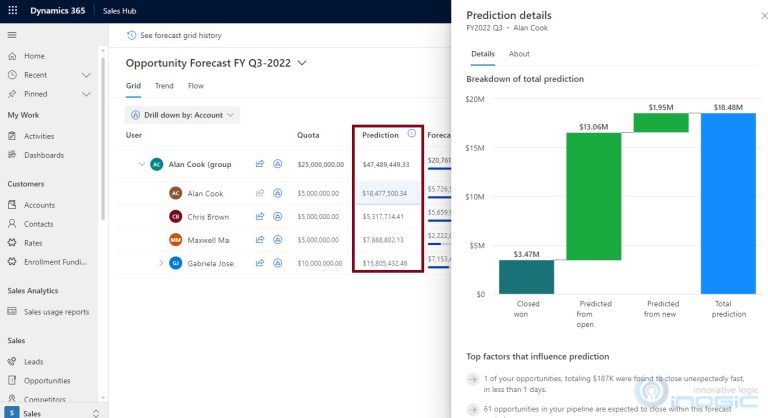Toggle the hamburger navigation menu
Image resolution: width=768 pixels, height=418 pixels.
click(x=12, y=35)
